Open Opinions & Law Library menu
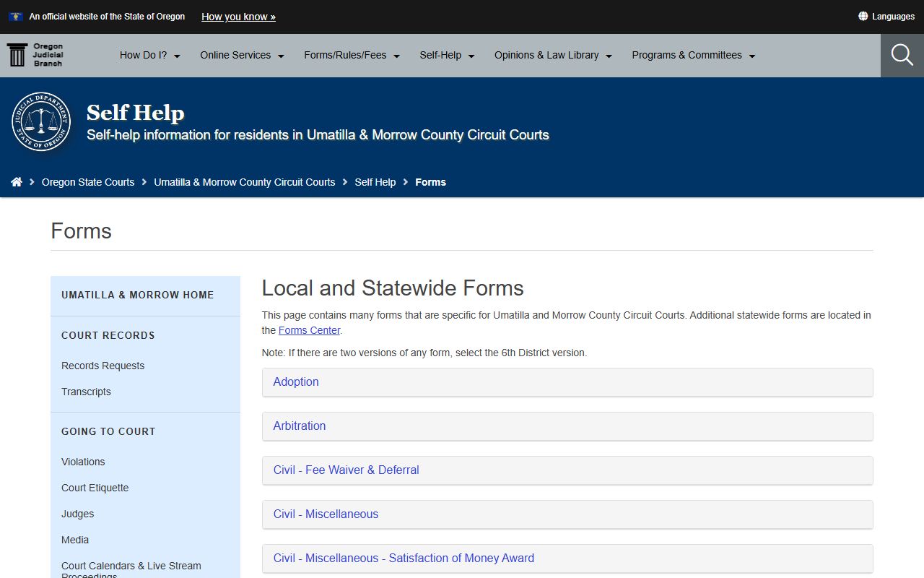This screenshot has width=924, height=578. point(553,55)
